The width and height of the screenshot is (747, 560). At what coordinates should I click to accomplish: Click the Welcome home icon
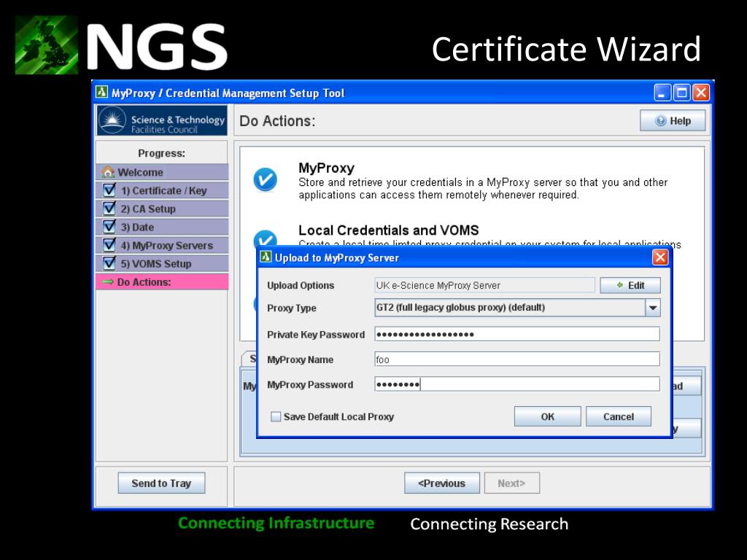(108, 172)
